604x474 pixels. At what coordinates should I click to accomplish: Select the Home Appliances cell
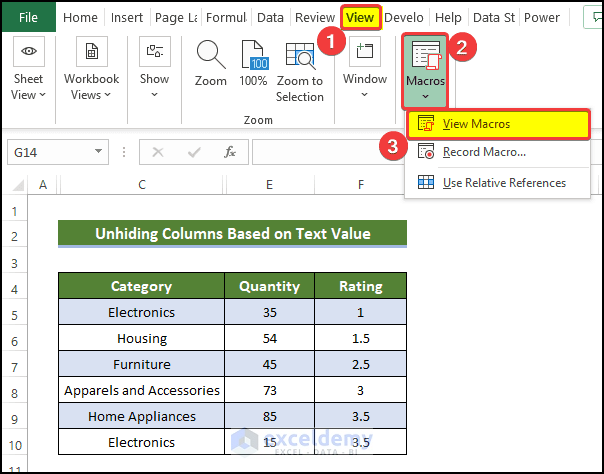[142, 416]
